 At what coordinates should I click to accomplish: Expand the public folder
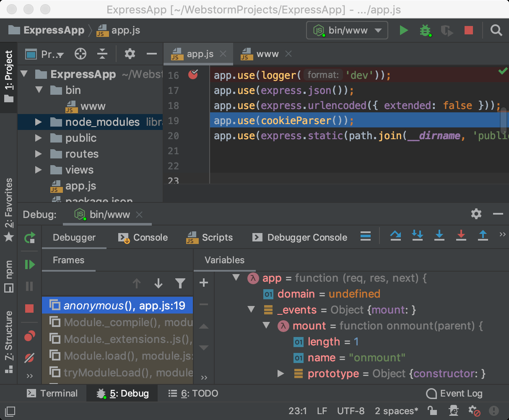[39, 138]
